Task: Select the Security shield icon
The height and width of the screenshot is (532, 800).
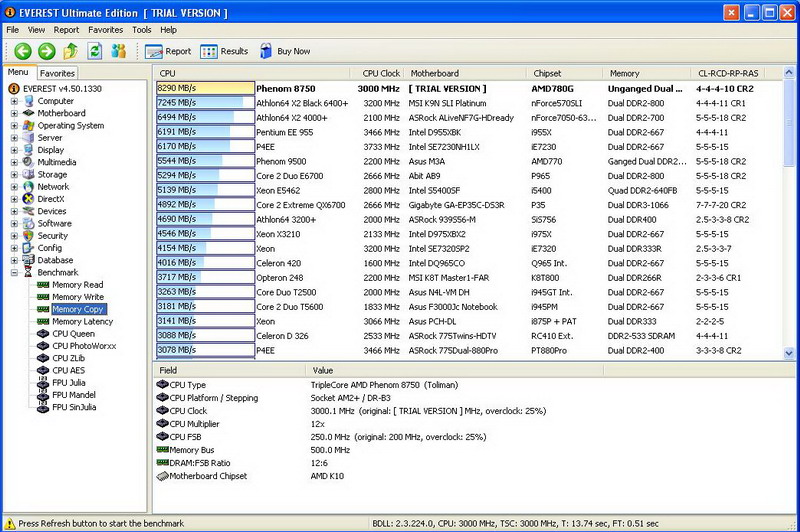Action: coord(29,236)
